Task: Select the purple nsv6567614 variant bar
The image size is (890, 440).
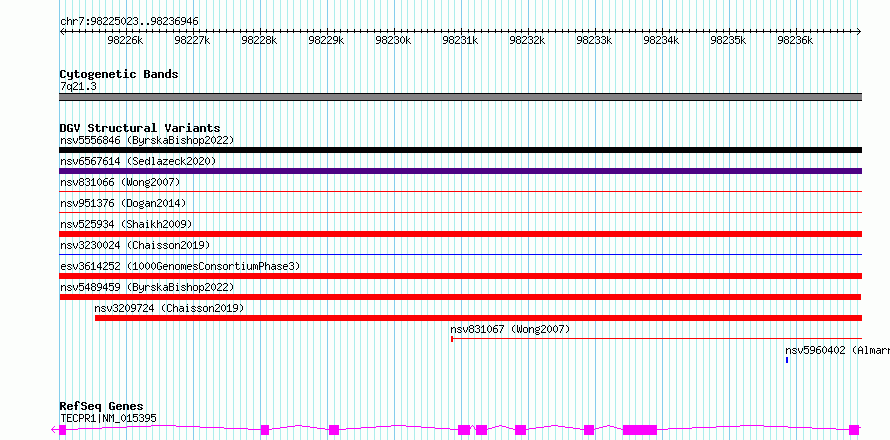Action: point(460,171)
